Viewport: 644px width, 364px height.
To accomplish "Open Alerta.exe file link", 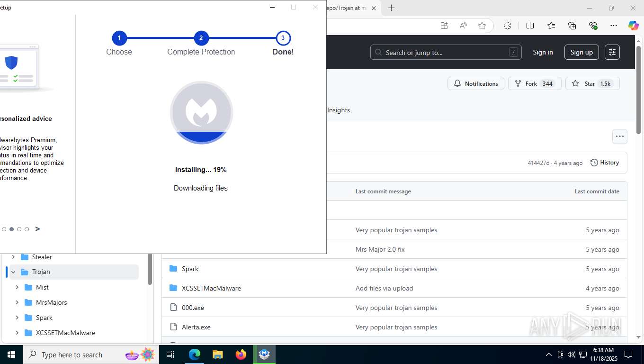I will (196, 327).
